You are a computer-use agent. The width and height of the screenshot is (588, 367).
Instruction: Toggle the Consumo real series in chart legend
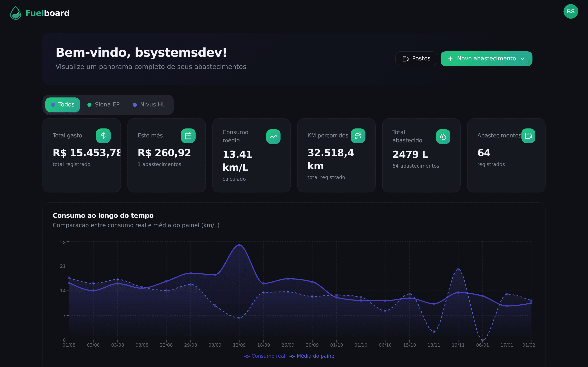click(x=264, y=356)
